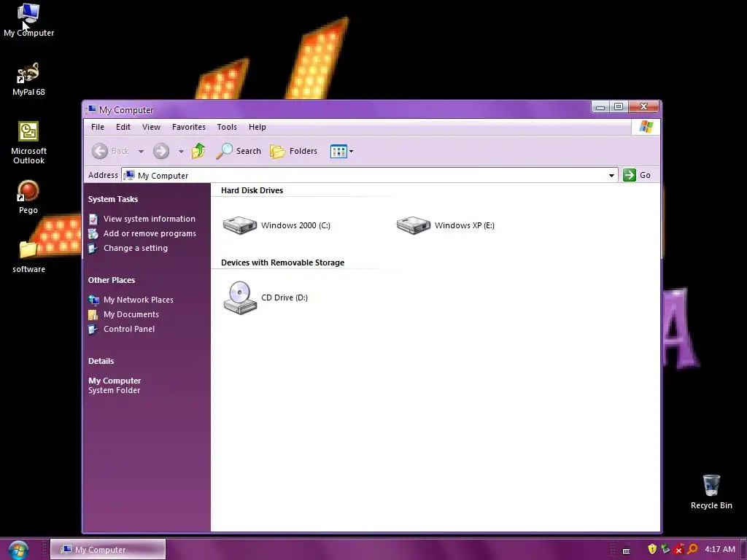This screenshot has width=747, height=560.
Task: Select the Pego desktop shortcut
Action: click(x=28, y=197)
